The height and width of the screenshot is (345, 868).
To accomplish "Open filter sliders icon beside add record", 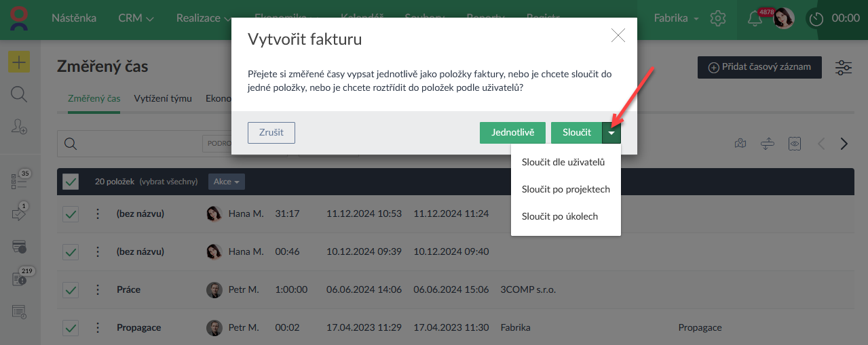I will pos(844,67).
